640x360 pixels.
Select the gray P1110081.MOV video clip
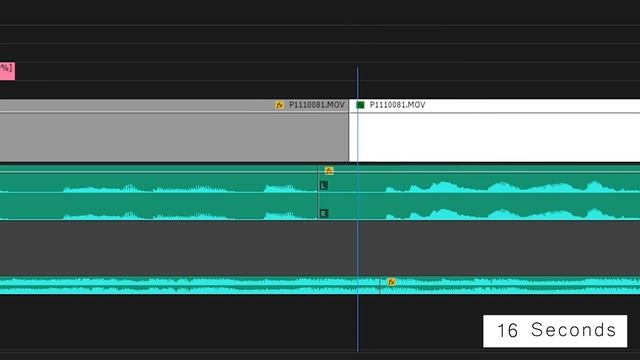pos(174,131)
